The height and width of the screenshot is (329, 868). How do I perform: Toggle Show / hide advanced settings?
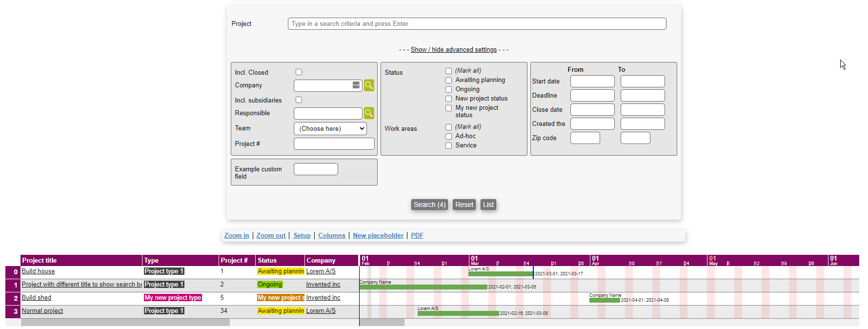(453, 50)
